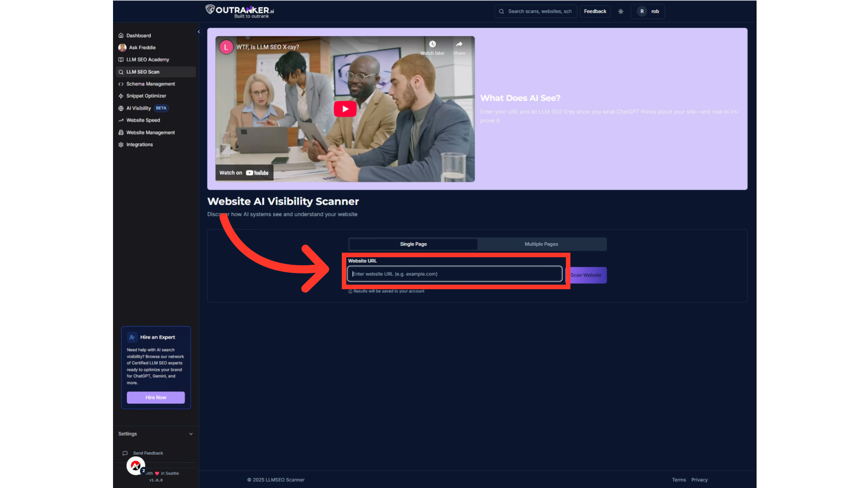Open AI Visibility globe icon
The height and width of the screenshot is (488, 868).
121,108
